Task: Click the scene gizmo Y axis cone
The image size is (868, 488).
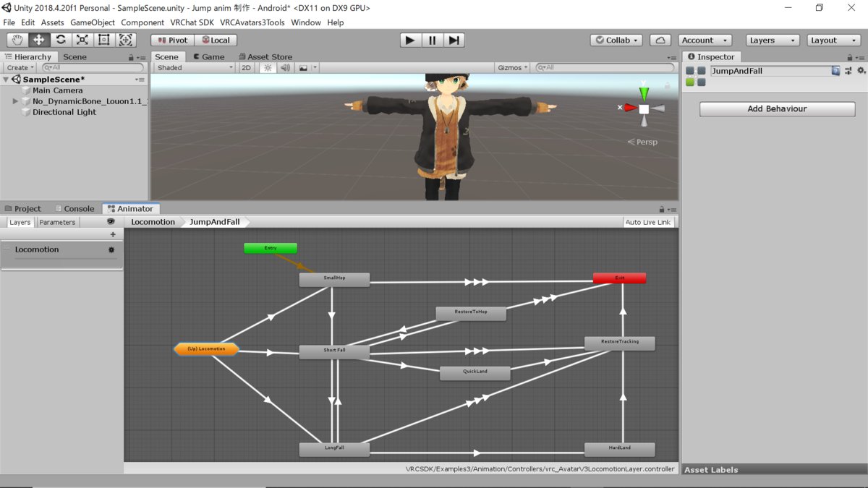Action: coord(644,93)
